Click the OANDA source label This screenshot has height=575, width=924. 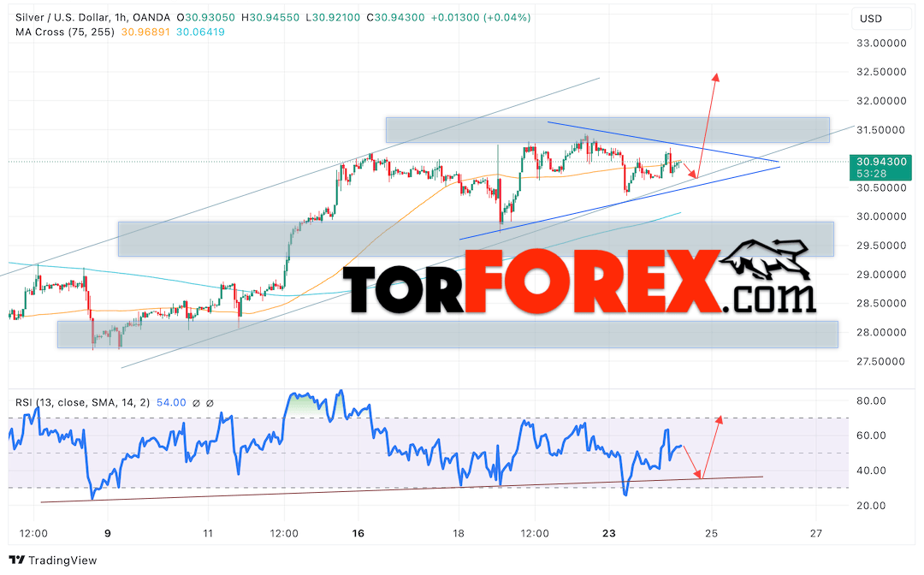151,18
